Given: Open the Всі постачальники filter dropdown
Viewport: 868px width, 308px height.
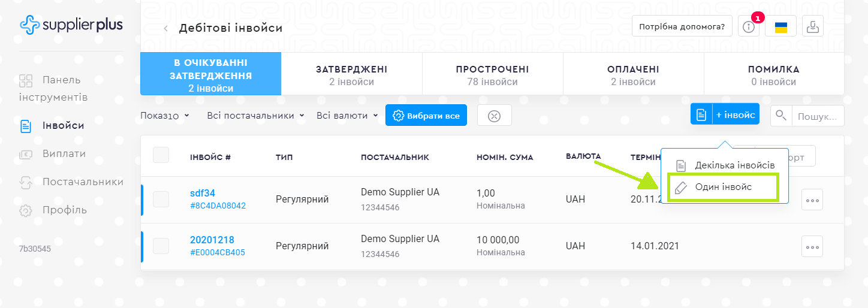Looking at the screenshot, I should click(255, 116).
